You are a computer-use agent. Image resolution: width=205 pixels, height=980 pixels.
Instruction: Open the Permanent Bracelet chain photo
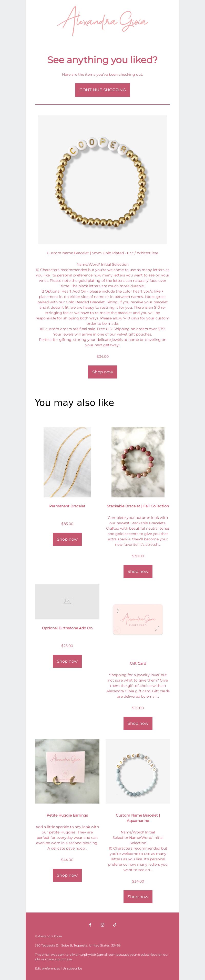coord(67,462)
